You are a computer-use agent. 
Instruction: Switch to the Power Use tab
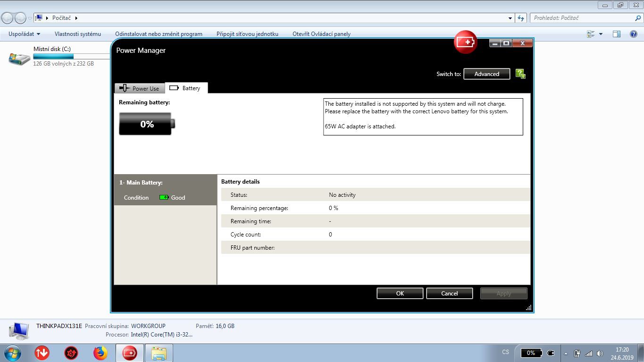tap(140, 88)
